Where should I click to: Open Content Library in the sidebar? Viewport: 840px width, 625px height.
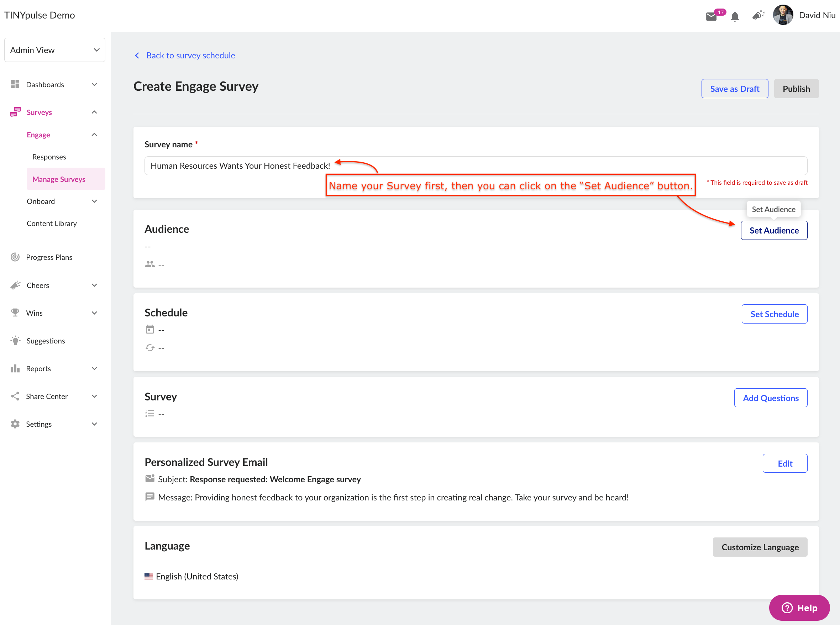52,223
